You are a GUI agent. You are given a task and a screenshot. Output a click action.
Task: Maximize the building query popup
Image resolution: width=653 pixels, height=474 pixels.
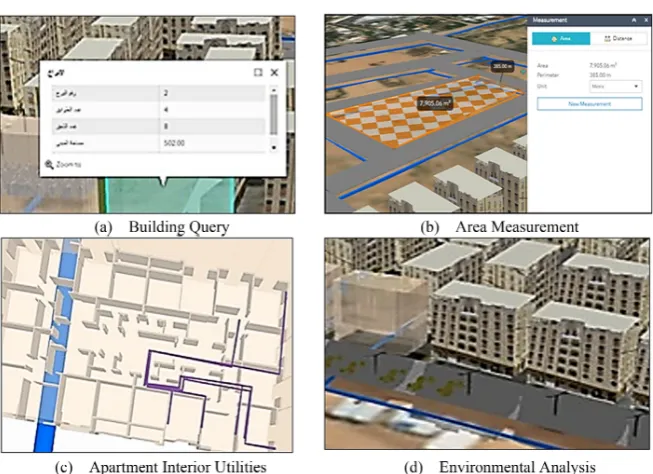pos(258,72)
